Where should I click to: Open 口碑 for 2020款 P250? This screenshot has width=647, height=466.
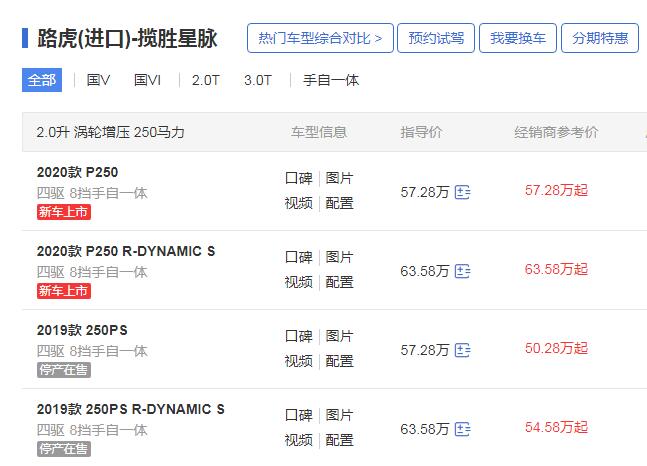(299, 178)
